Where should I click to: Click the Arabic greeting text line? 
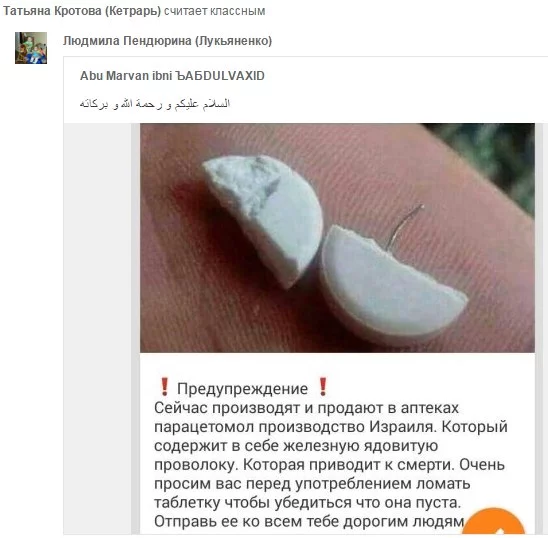154,104
